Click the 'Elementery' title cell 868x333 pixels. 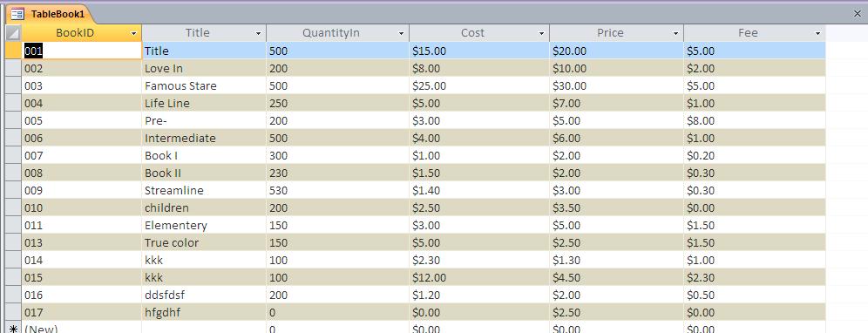click(x=204, y=226)
